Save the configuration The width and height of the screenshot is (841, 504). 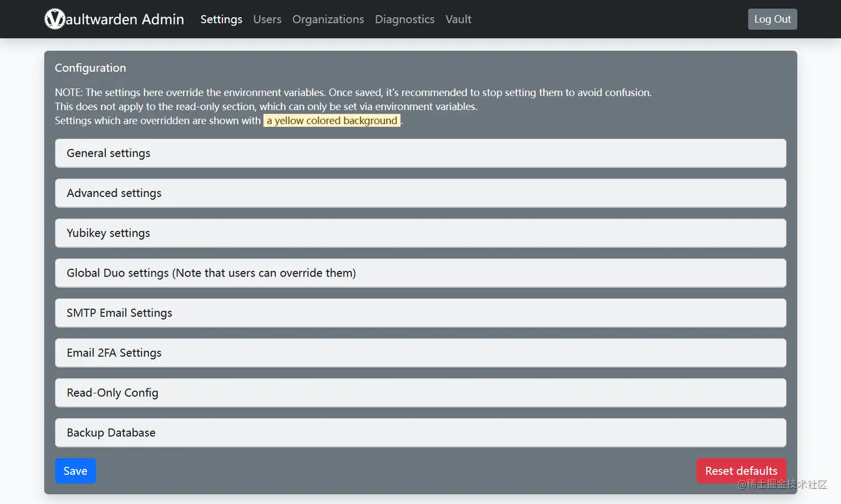(x=75, y=471)
